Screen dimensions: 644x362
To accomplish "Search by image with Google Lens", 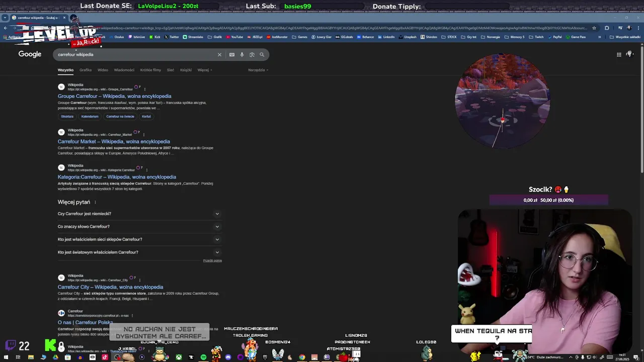I will point(252,54).
